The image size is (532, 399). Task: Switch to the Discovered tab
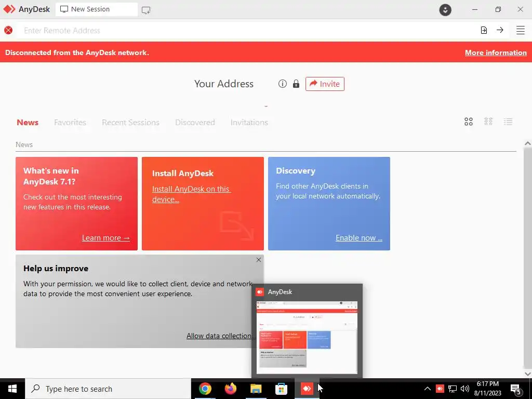coord(195,122)
